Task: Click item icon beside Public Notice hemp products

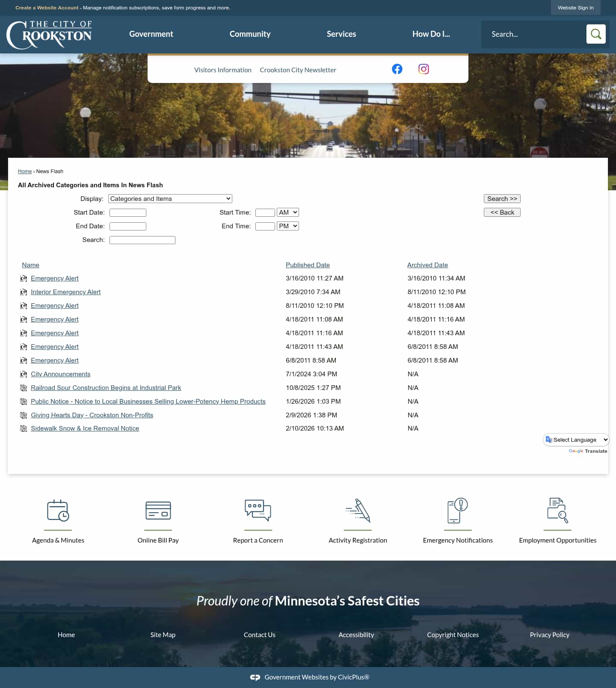Action: (24, 402)
